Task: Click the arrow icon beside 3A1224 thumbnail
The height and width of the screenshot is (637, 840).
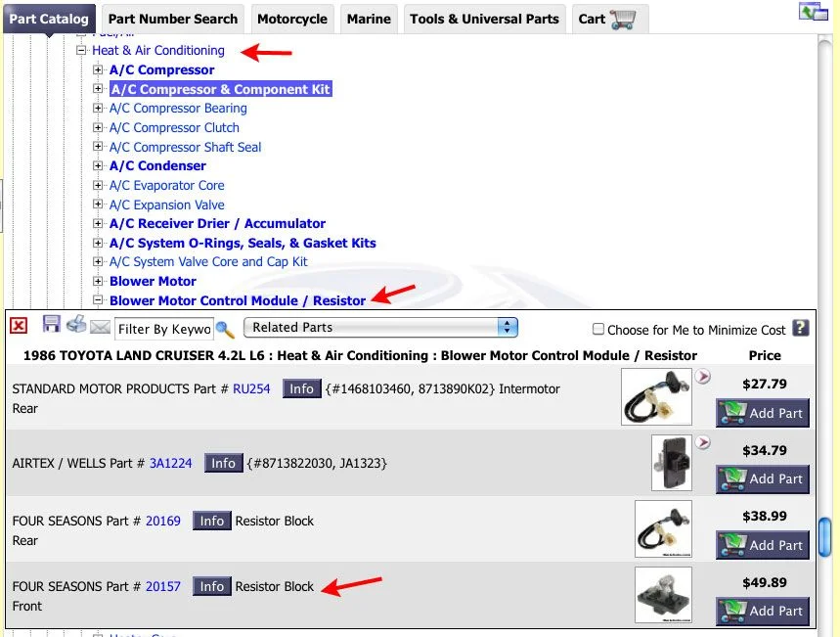Action: click(703, 442)
